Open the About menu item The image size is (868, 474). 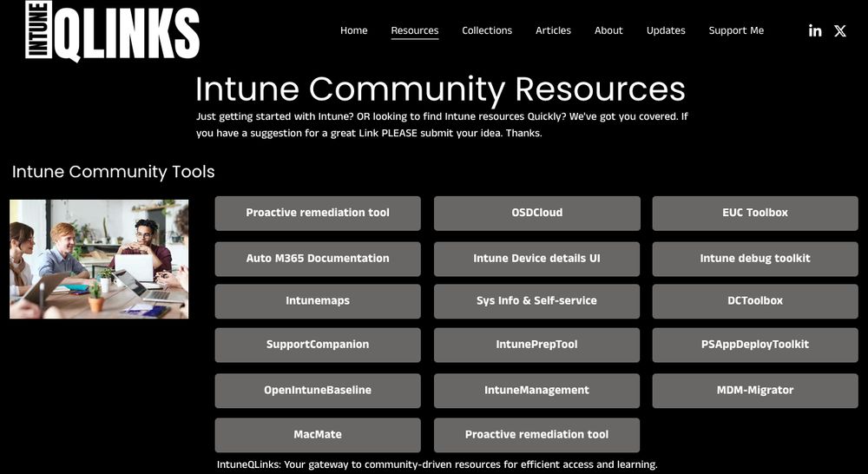click(x=608, y=30)
